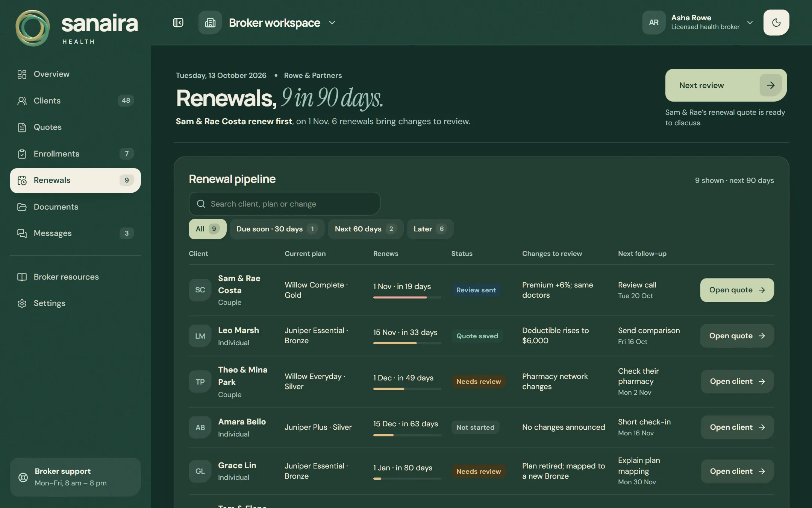Viewport: 812px width, 508px height.
Task: Click the SC avatar for Sam & Rae Costa
Action: coord(200,290)
